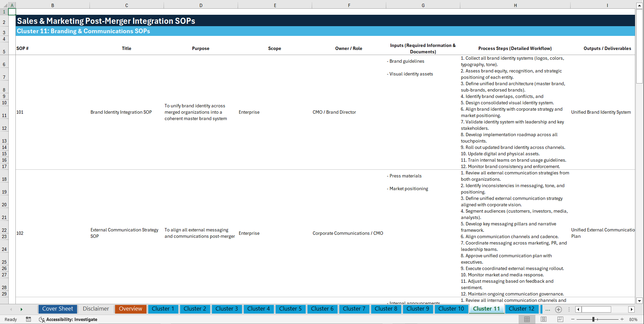Click the Zoom Out minus icon
Image resolution: width=644 pixels, height=324 pixels.
[573, 319]
